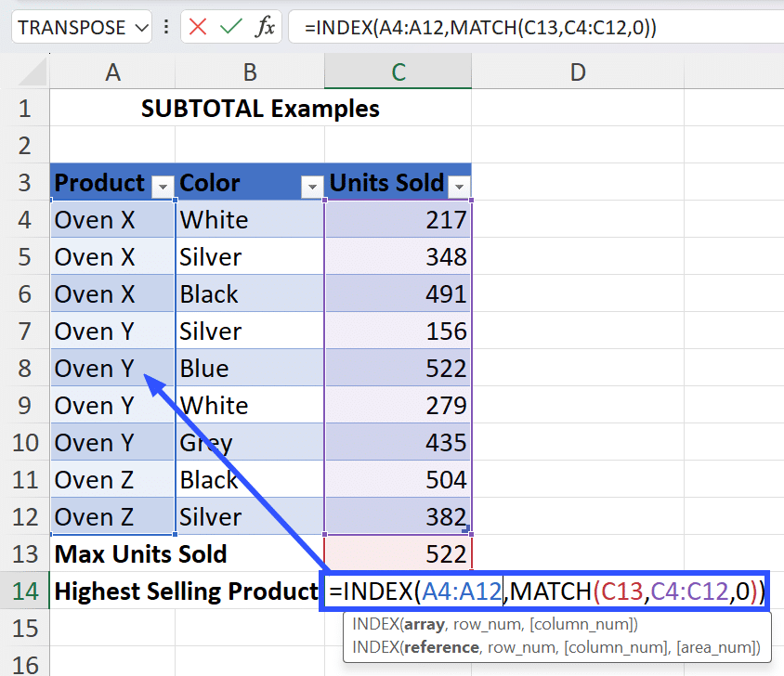Select the cell with 435
784x676 pixels.
[398, 443]
